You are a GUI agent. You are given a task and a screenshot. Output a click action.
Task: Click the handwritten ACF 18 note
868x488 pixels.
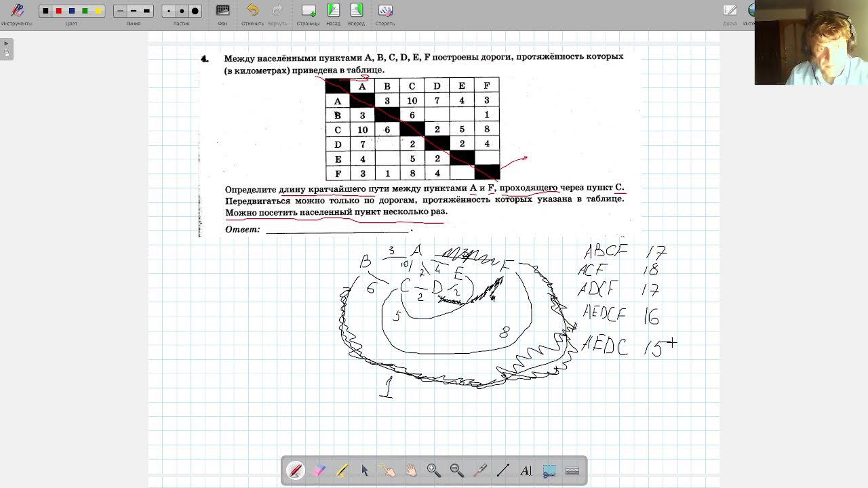618,269
